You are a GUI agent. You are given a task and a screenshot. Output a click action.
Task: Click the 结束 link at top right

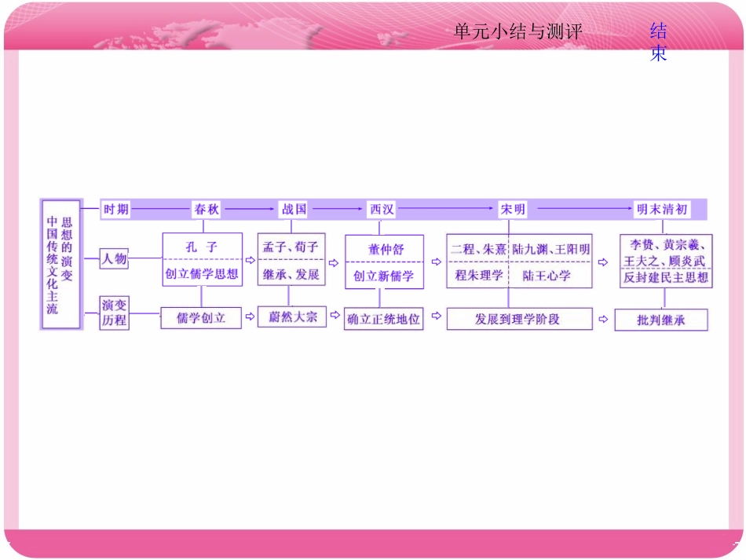pyautogui.click(x=659, y=42)
